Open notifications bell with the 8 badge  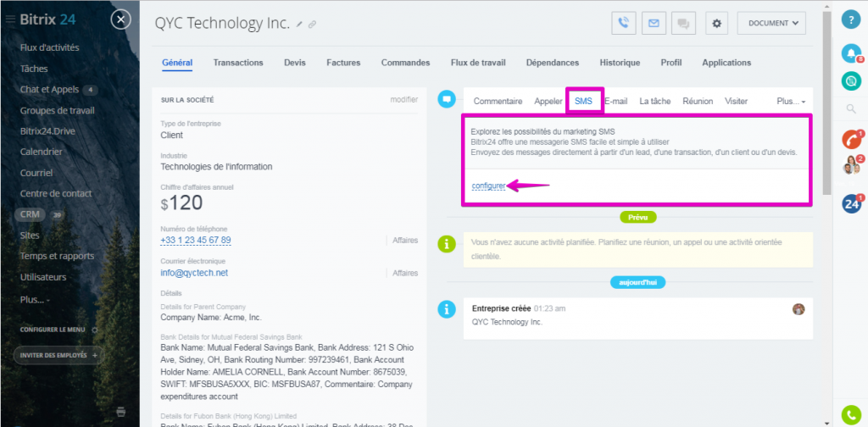coord(851,53)
